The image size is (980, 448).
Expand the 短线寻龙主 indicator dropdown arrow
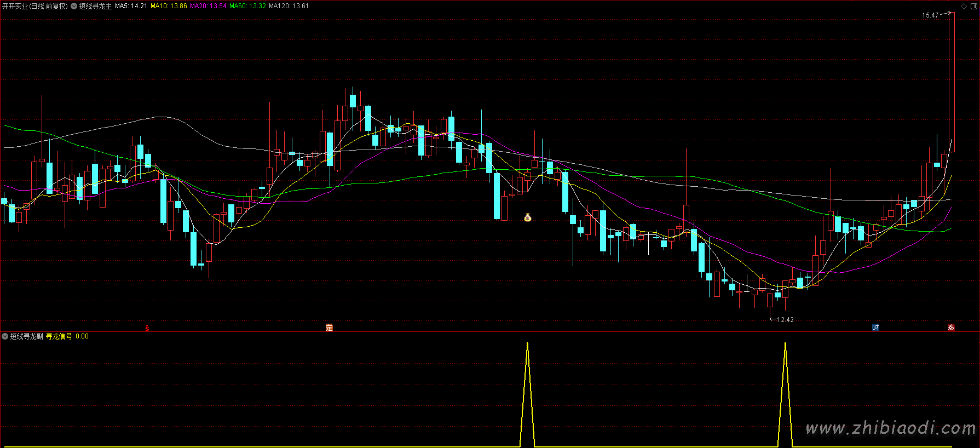click(x=74, y=6)
